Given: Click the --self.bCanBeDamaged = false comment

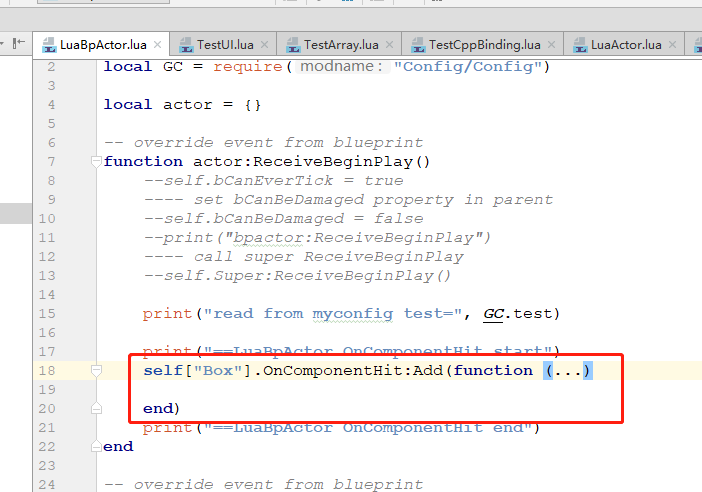Looking at the screenshot, I should [283, 219].
